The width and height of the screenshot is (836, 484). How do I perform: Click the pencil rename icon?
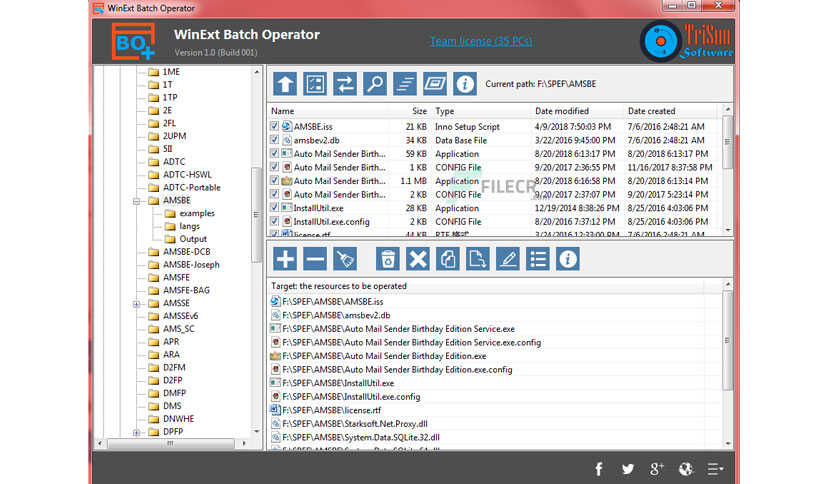[508, 259]
